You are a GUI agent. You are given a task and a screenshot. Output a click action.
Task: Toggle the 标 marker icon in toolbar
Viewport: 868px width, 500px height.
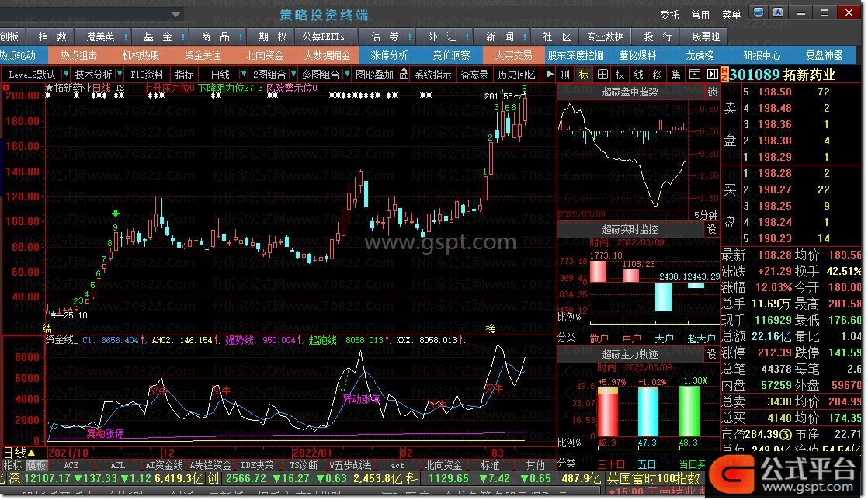[584, 75]
